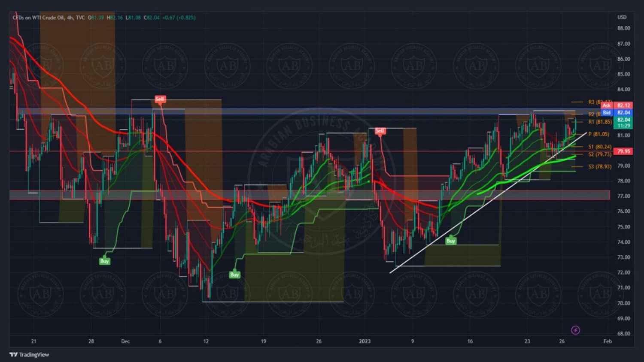The image size is (644, 362).
Task: Click the Buy signal marker near Dec 12
Action: (x=234, y=275)
